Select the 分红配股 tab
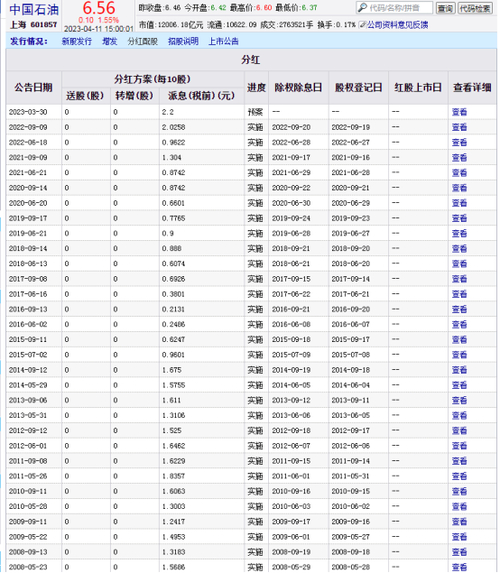This screenshot has width=500, height=573. tap(142, 41)
